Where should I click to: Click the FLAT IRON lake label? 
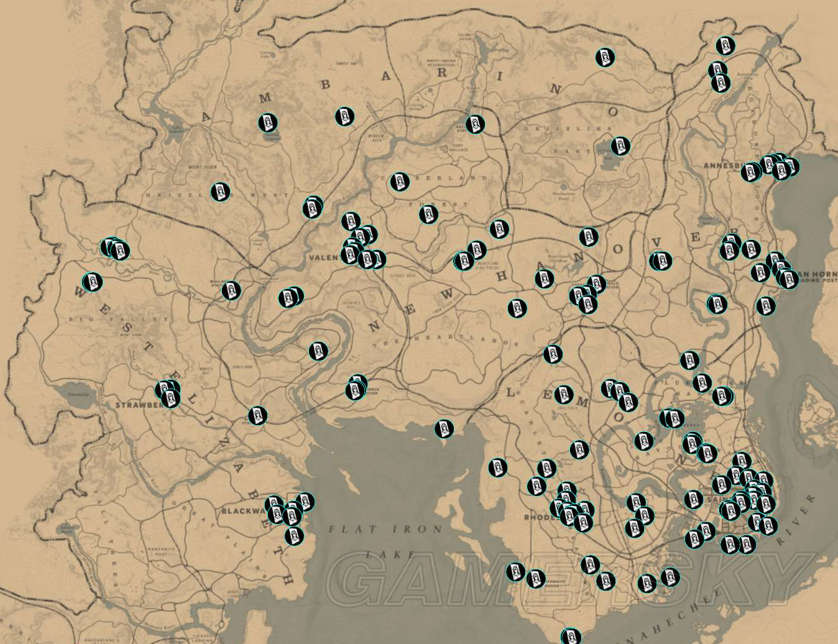385,530
